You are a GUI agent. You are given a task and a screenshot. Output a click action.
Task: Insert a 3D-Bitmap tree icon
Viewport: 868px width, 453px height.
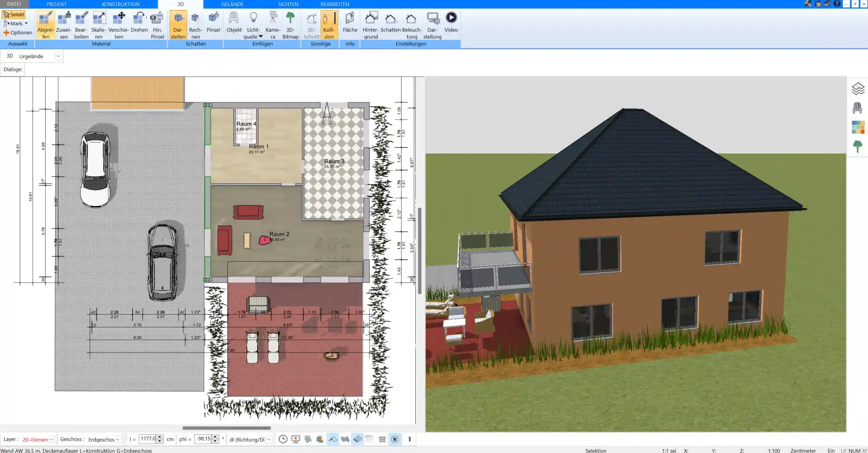pos(290,25)
